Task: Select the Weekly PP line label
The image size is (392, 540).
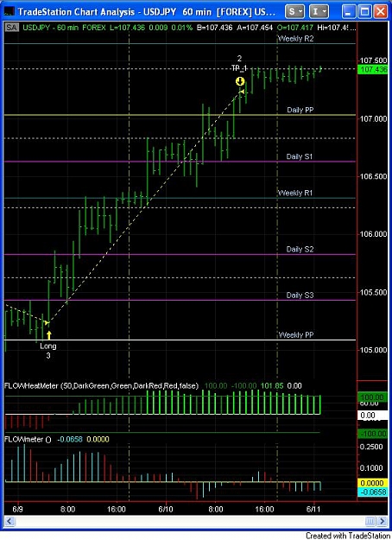Action: 295,334
